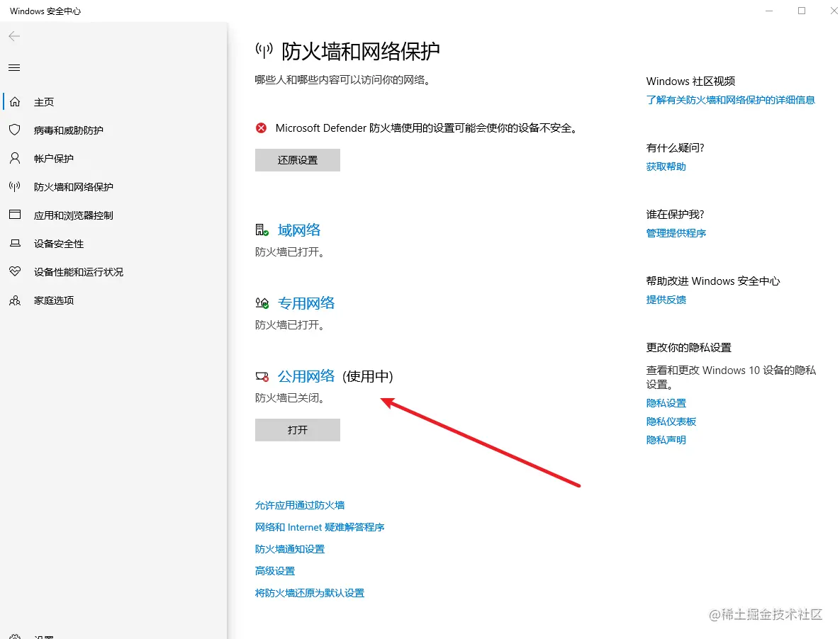Click the Microsoft Defender warning message text

[427, 128]
